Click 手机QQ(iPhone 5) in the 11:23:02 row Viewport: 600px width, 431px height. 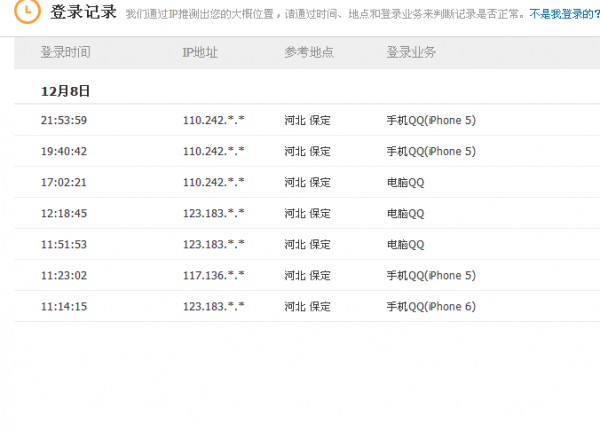tap(431, 275)
